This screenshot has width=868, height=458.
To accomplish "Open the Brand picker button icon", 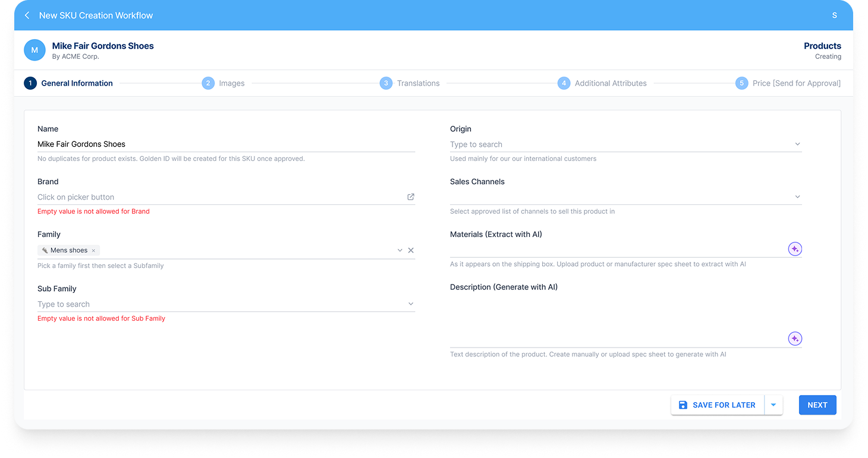I will tap(411, 197).
